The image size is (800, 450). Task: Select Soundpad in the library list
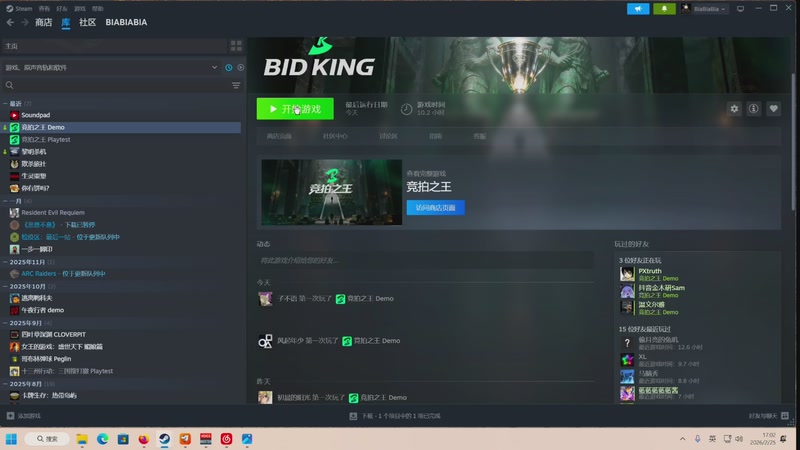(35, 115)
